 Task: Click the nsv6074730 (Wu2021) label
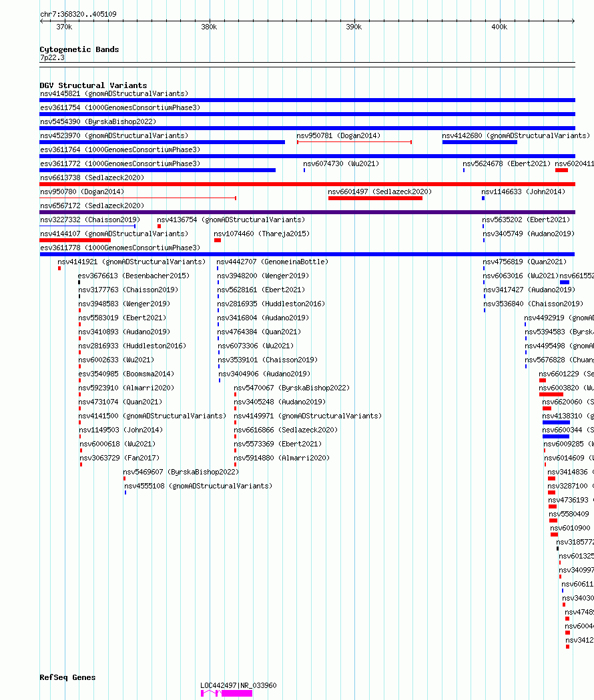[x=341, y=164]
